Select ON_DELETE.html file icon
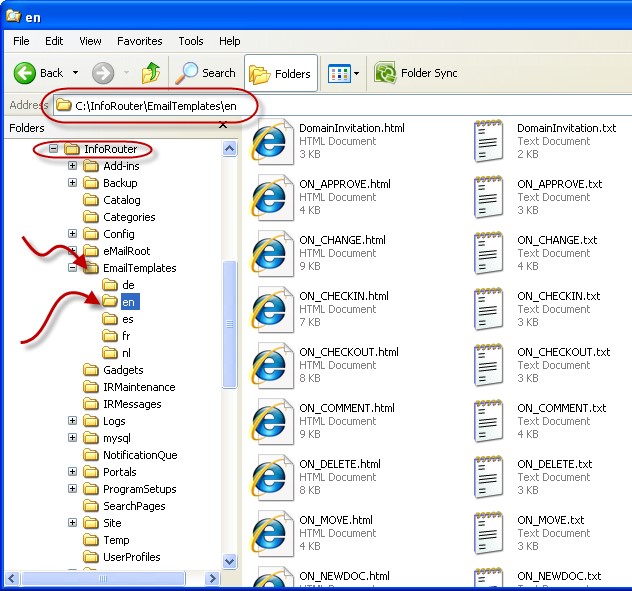Image resolution: width=632 pixels, height=591 pixels. pyautogui.click(x=271, y=477)
